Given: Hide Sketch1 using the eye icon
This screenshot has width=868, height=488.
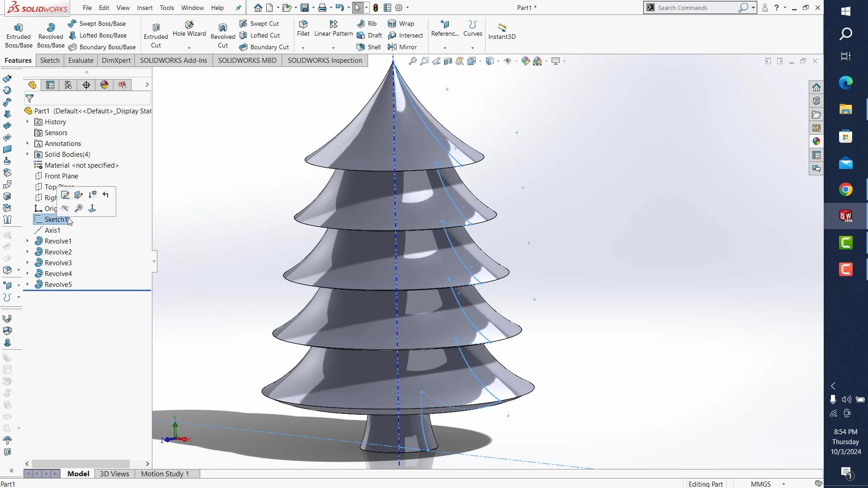Looking at the screenshot, I should coord(65,208).
